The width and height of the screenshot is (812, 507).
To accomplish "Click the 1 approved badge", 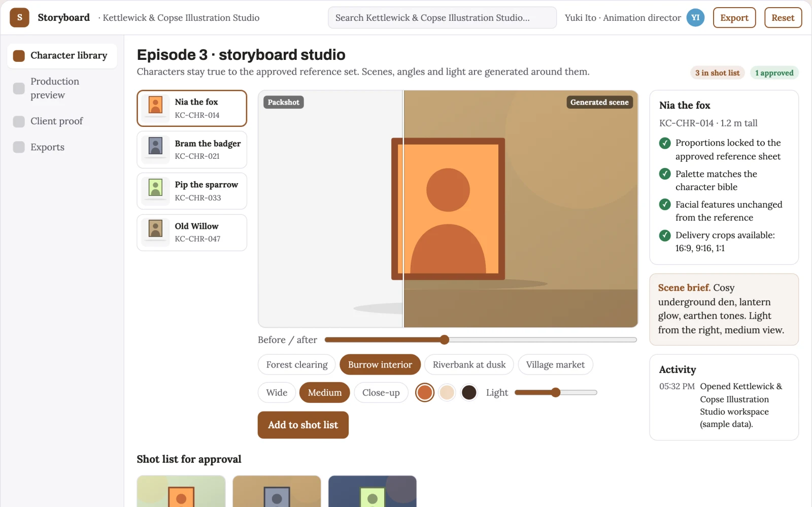I will (774, 73).
